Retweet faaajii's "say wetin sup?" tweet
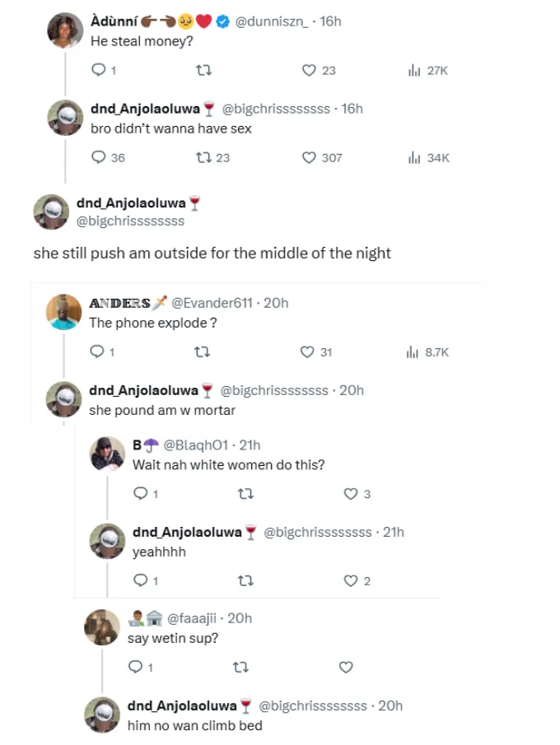The height and width of the screenshot is (745, 560). click(240, 667)
